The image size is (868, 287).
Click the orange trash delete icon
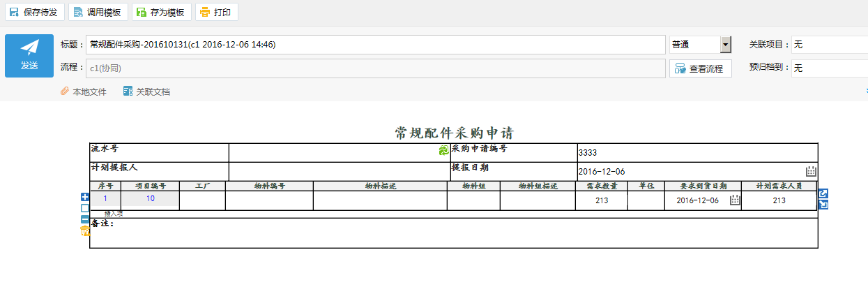tap(85, 231)
